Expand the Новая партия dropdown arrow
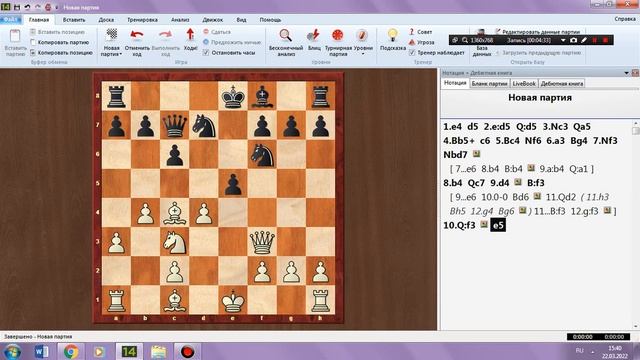 point(121,54)
